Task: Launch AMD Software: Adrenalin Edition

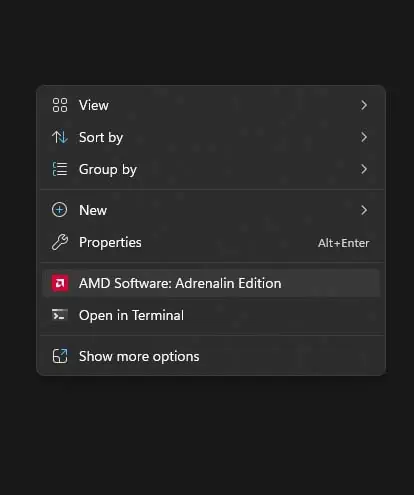Action: [211, 283]
